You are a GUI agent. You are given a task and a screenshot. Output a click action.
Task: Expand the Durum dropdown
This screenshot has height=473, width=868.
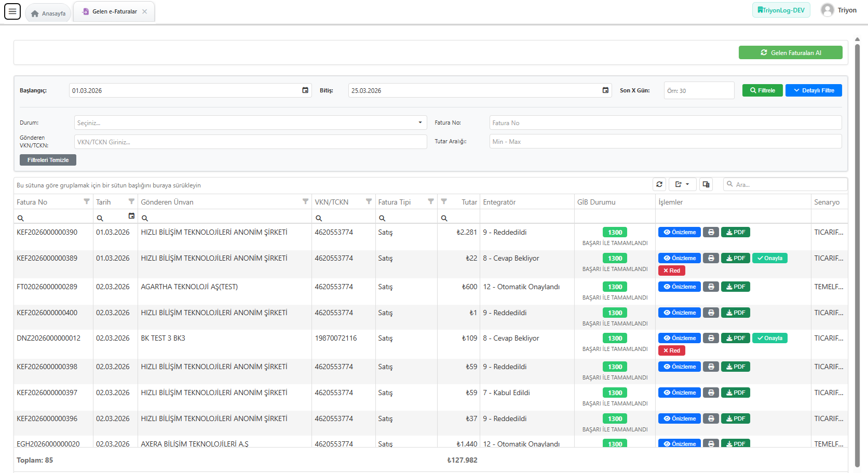coord(420,123)
